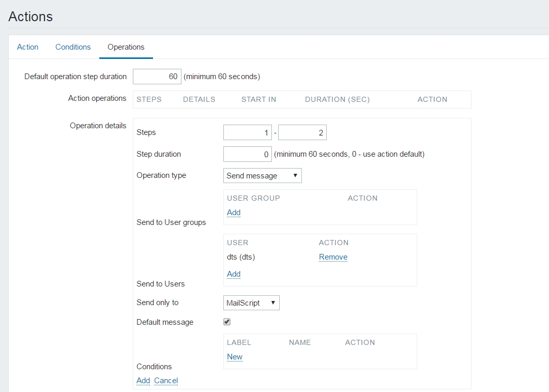Remove the user dts (dts)
Image resolution: width=549 pixels, height=392 pixels.
click(x=333, y=257)
